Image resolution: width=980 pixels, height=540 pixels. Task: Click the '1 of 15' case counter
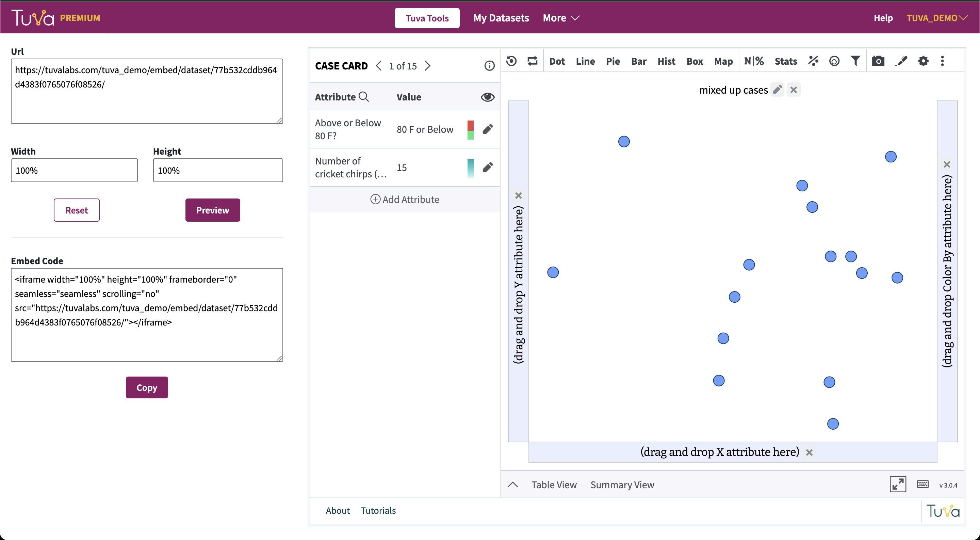click(x=403, y=66)
